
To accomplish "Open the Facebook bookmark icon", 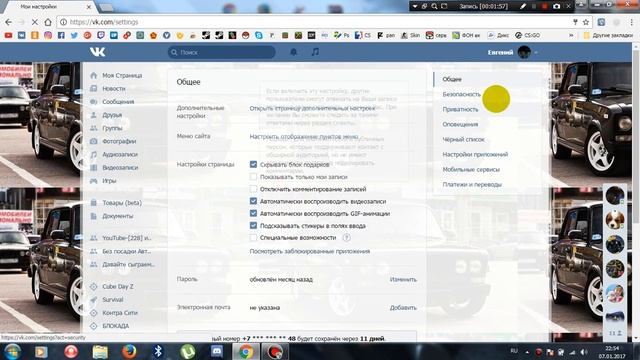I will point(61,36).
